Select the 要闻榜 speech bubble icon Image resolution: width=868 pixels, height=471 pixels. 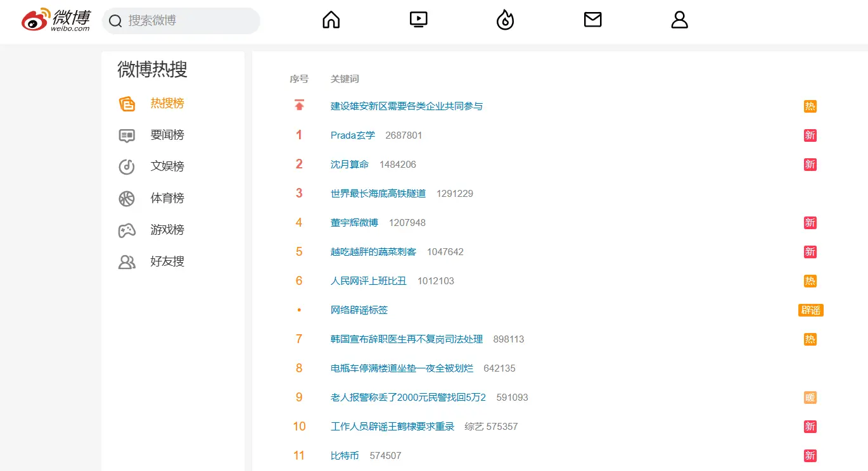127,135
